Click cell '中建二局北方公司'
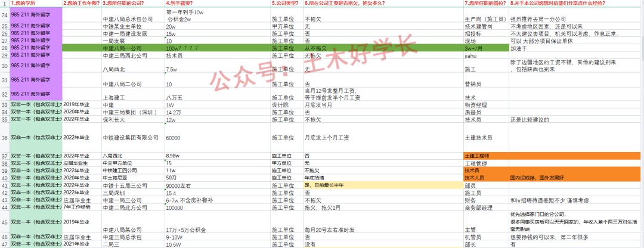Viewport: 644px width, 248px height. [x=133, y=207]
